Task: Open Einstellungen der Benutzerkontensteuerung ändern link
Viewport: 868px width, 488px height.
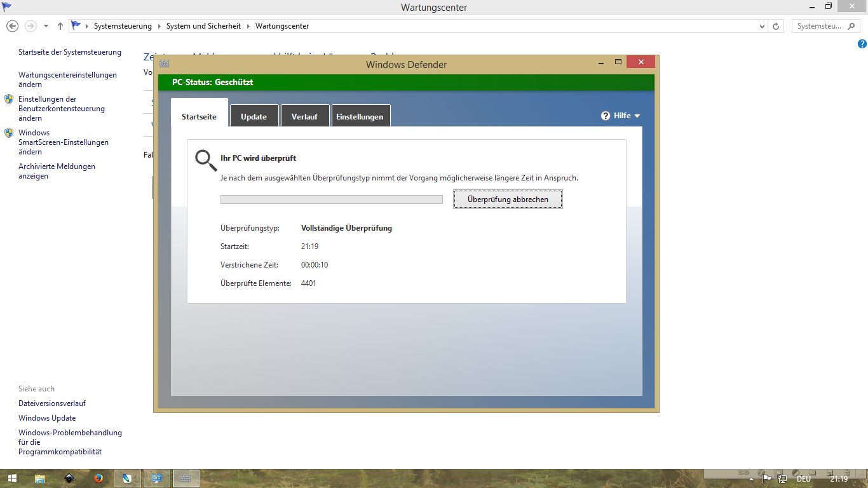Action: 62,109
